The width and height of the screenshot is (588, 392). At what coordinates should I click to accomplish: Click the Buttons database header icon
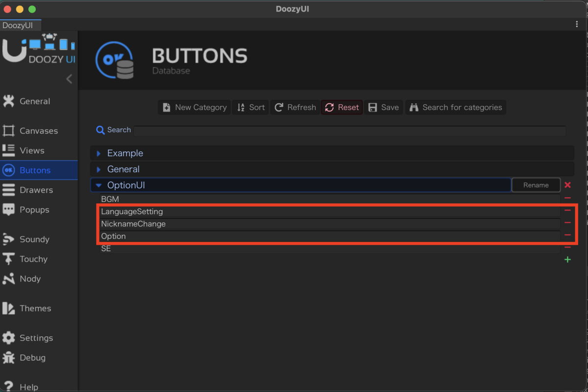pyautogui.click(x=115, y=60)
